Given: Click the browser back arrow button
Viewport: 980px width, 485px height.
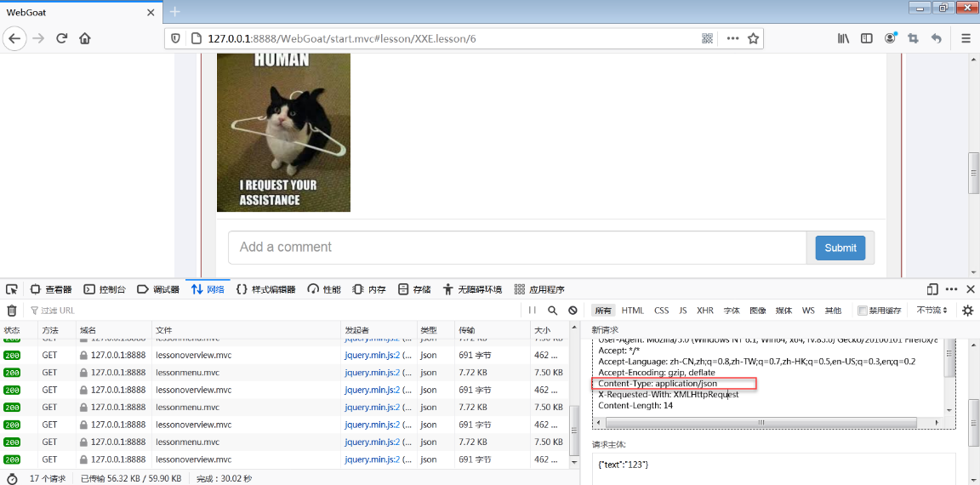Looking at the screenshot, I should point(14,38).
